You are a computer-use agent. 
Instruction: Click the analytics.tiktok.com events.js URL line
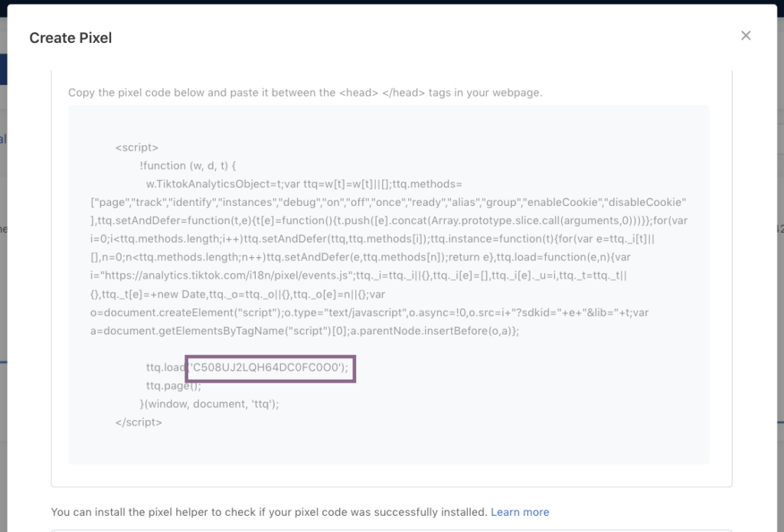coord(358,276)
